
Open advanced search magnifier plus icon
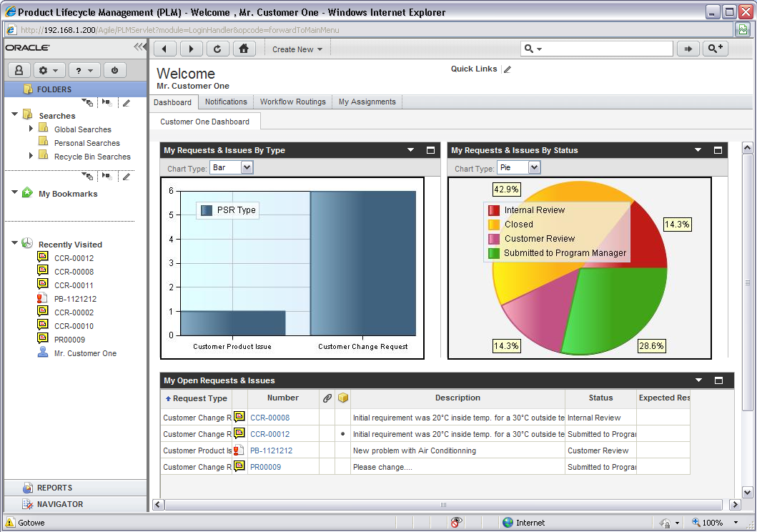coord(715,49)
